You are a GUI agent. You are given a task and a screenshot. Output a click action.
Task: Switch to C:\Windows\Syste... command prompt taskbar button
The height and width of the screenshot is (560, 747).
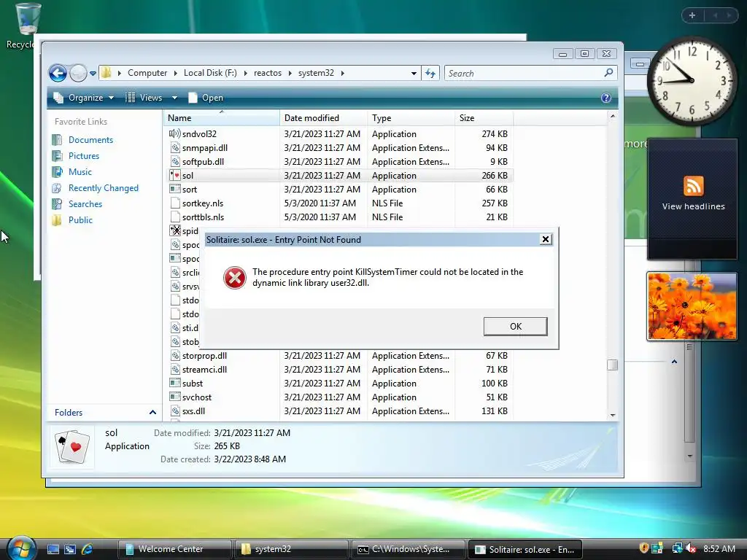click(408, 549)
